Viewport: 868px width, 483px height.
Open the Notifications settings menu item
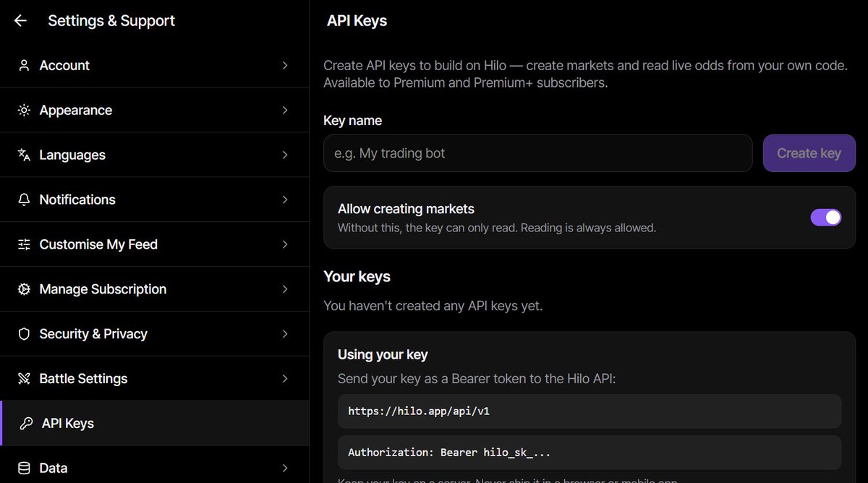tap(154, 200)
